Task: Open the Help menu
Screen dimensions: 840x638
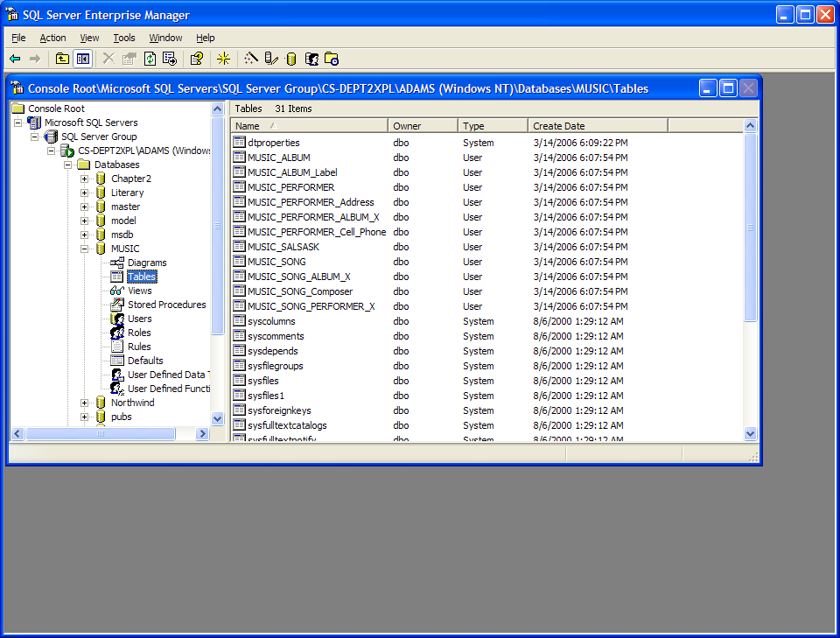Action: (x=205, y=38)
